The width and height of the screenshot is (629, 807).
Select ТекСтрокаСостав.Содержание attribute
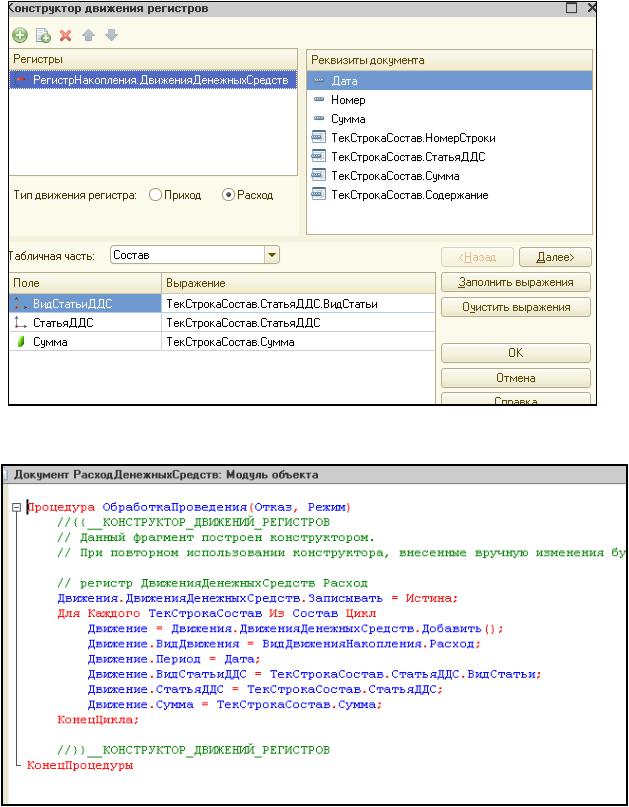449,195
